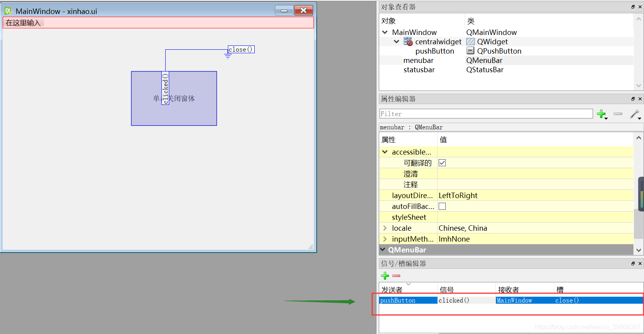Viewport: 644px width, 334px height.
Task: Click the 在这里输入 menu placeholder
Action: pos(23,23)
